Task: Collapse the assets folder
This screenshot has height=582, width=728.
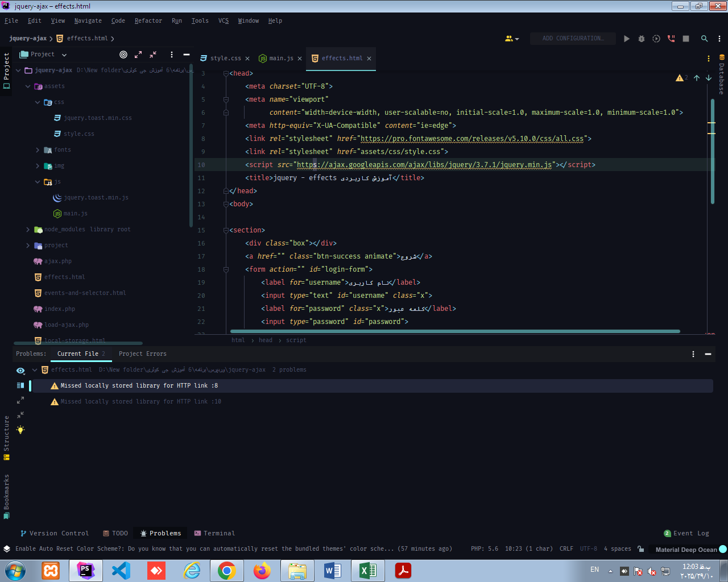Action: coord(28,86)
